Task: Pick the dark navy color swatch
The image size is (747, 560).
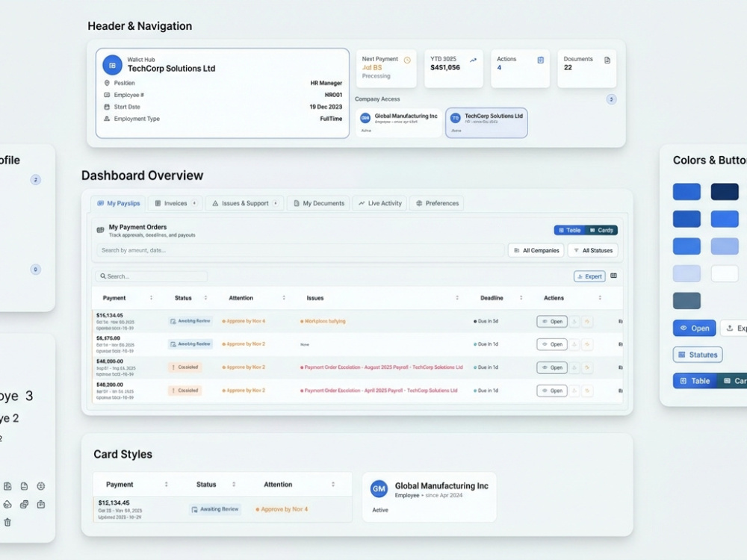Action: coord(725,191)
